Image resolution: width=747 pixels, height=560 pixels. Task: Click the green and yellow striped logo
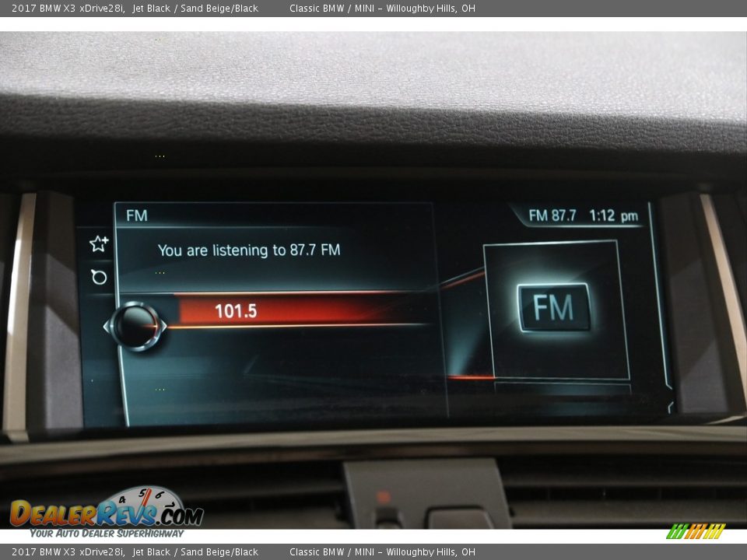coord(696,531)
